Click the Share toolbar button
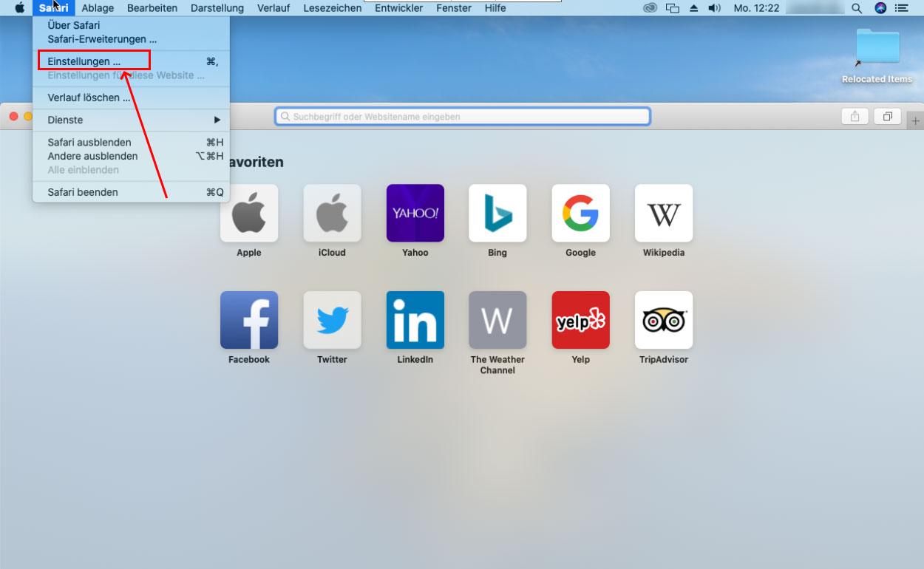 click(x=855, y=117)
